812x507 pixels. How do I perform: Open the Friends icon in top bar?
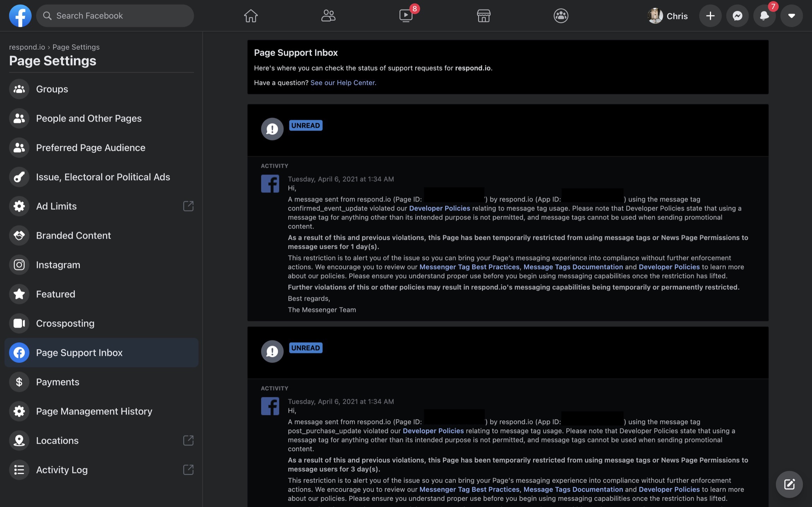(x=328, y=16)
